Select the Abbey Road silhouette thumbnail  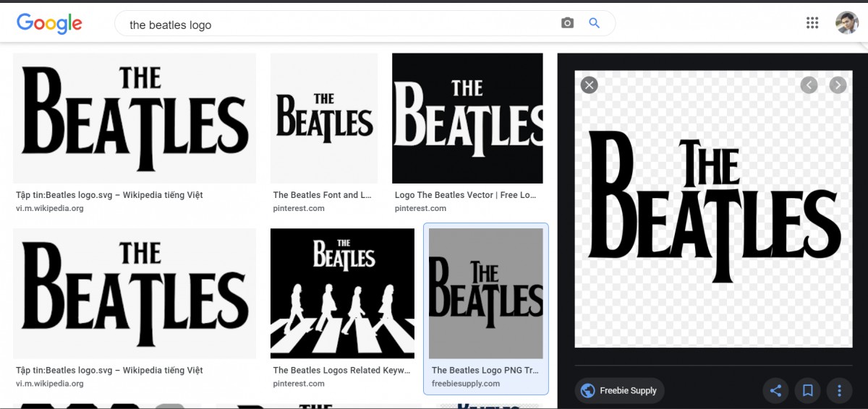(x=343, y=293)
